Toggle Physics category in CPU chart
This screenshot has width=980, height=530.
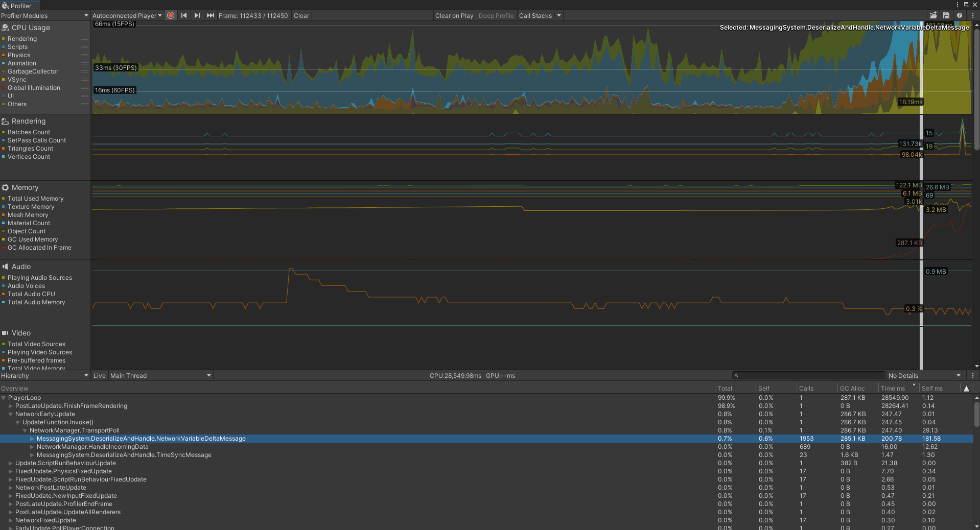(x=4, y=55)
